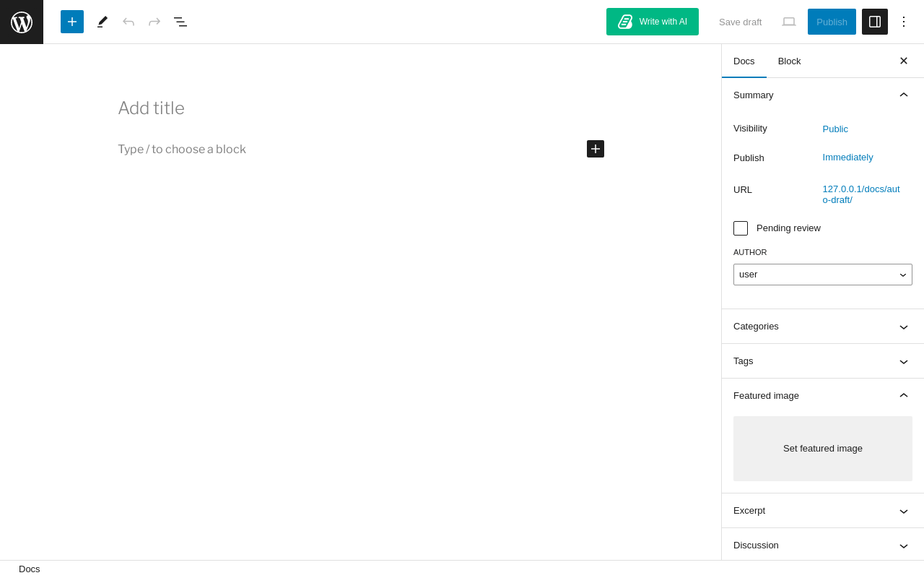Open the Author user dropdown
This screenshot has height=578, width=924.
pyautogui.click(x=823, y=275)
